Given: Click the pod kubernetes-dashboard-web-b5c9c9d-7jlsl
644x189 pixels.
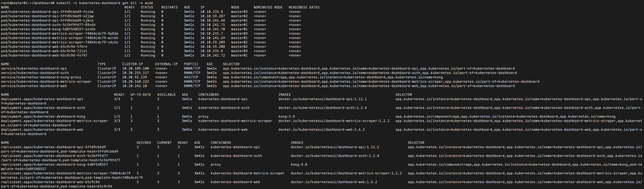Looking at the screenshot, I should click(44, 51).
